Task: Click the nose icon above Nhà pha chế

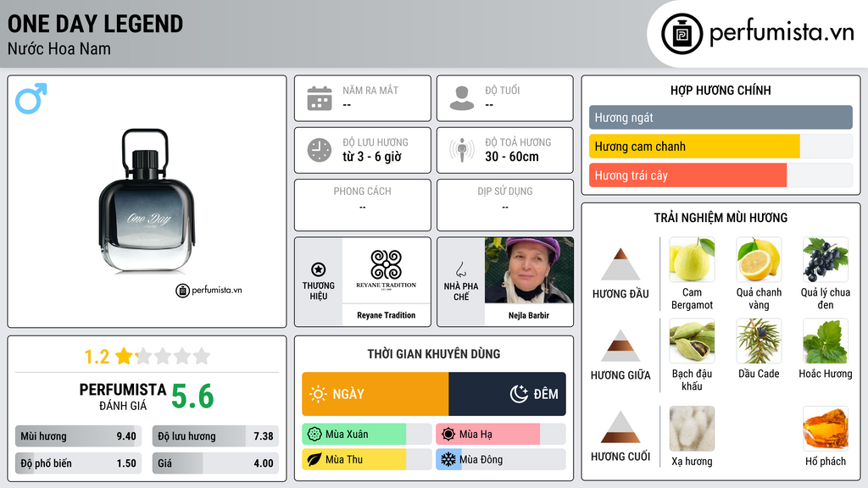Action: (x=460, y=269)
